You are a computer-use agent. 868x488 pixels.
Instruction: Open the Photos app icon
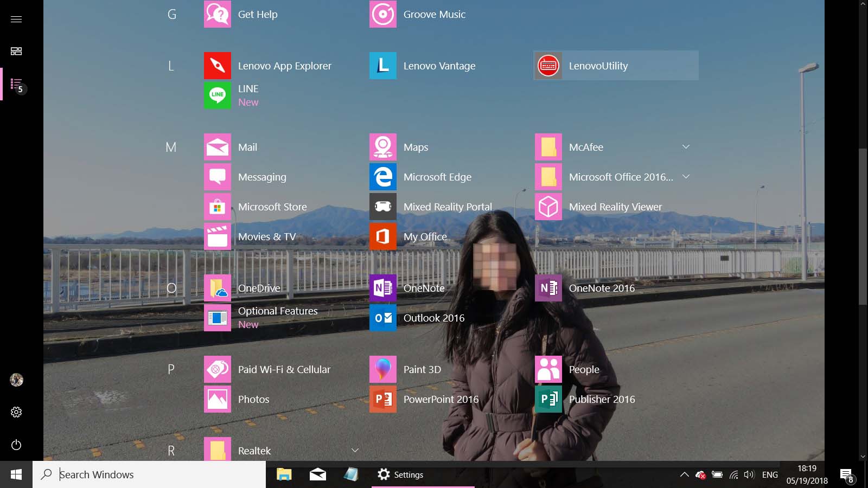coord(218,399)
